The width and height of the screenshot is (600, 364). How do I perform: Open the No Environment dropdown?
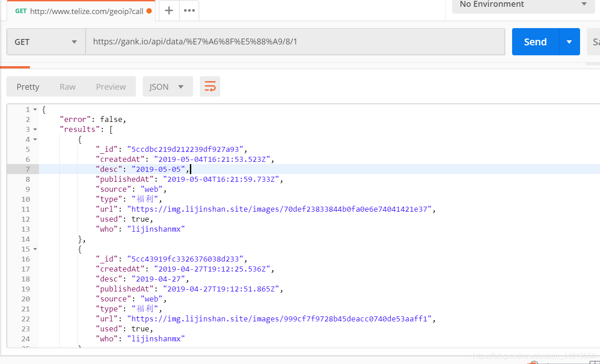(523, 5)
